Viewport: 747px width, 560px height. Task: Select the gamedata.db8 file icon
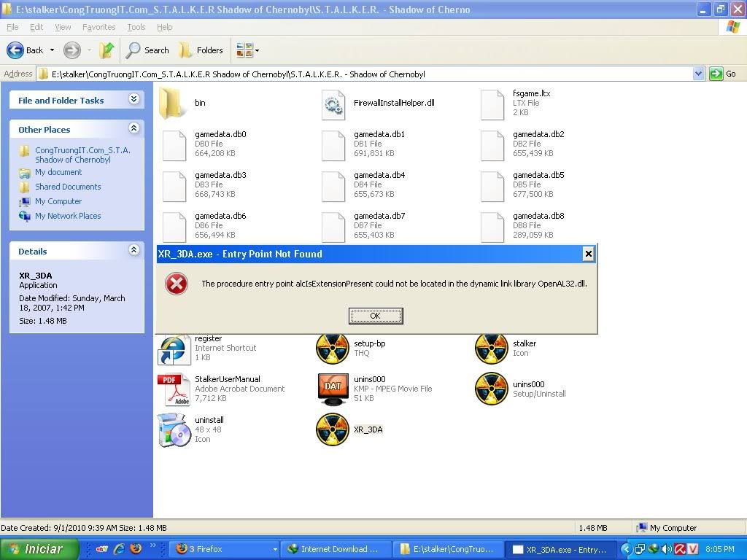click(492, 227)
